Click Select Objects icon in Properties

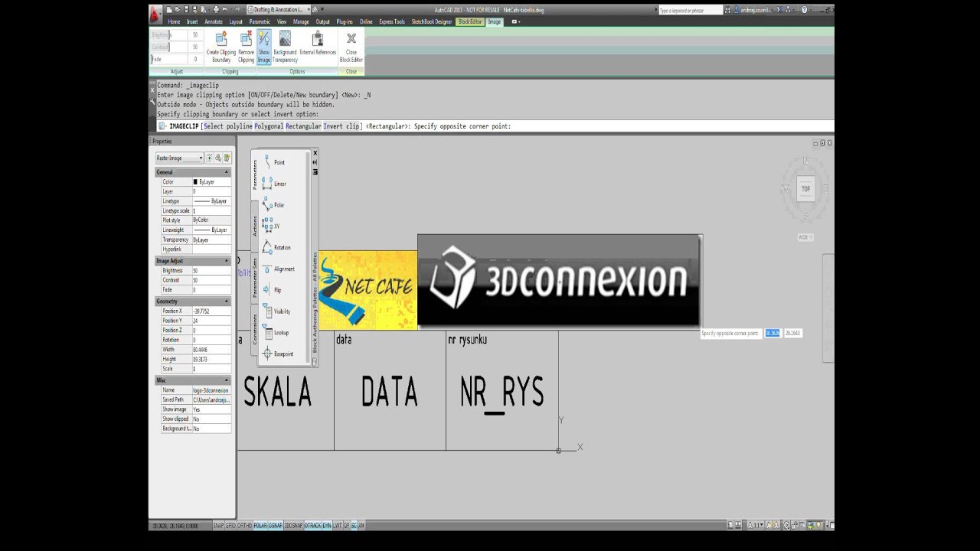218,158
